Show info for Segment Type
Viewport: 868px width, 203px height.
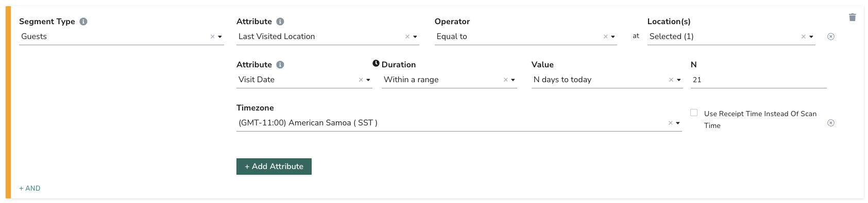coord(83,22)
